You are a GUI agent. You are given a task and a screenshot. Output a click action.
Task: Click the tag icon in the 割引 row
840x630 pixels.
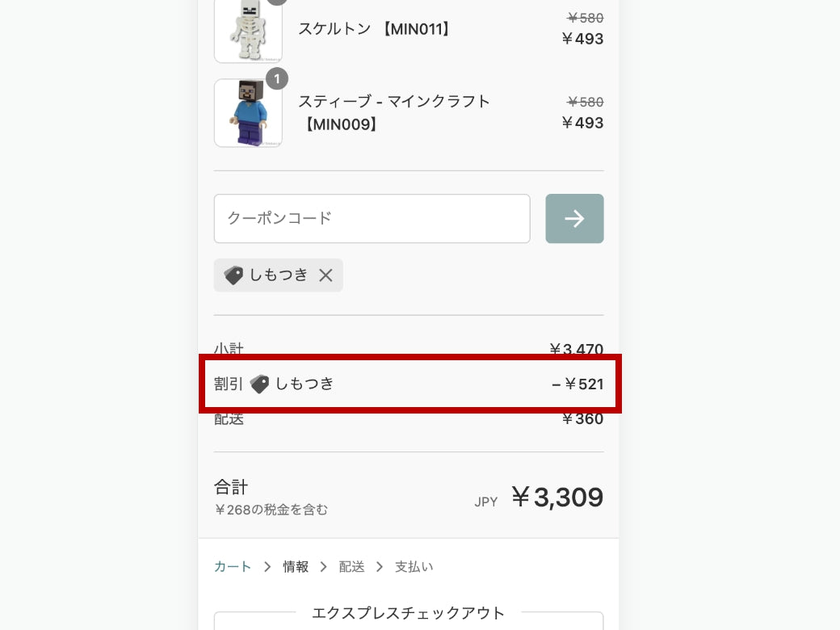point(259,384)
